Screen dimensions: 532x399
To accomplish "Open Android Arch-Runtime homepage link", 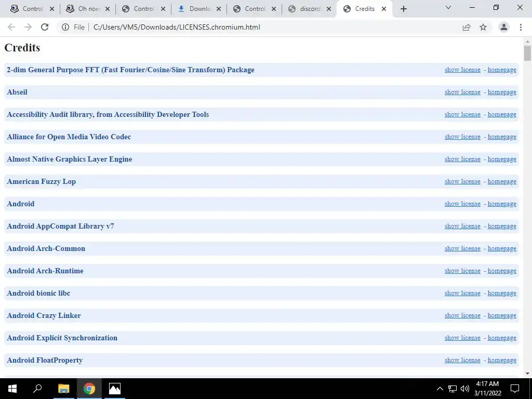I will [502, 271].
